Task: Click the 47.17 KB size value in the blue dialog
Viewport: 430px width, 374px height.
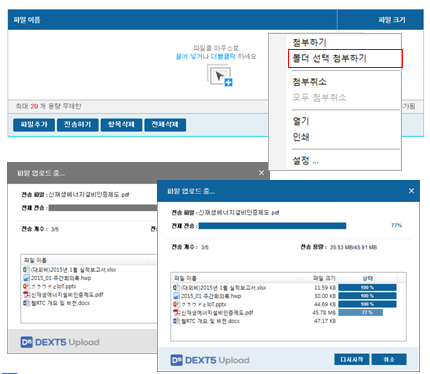Action: pyautogui.click(x=325, y=321)
